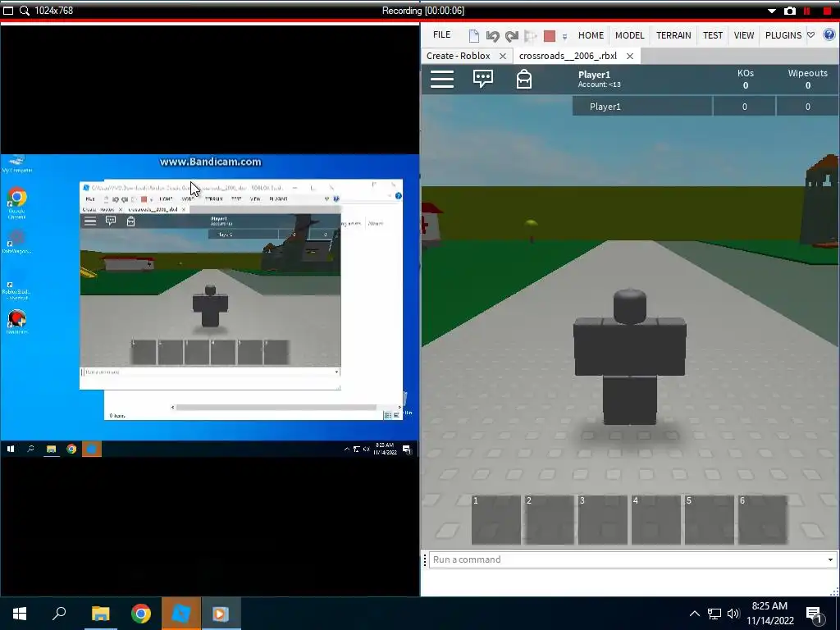Switch to the Create - Roblox document tab
840x630 pixels.
click(x=458, y=56)
